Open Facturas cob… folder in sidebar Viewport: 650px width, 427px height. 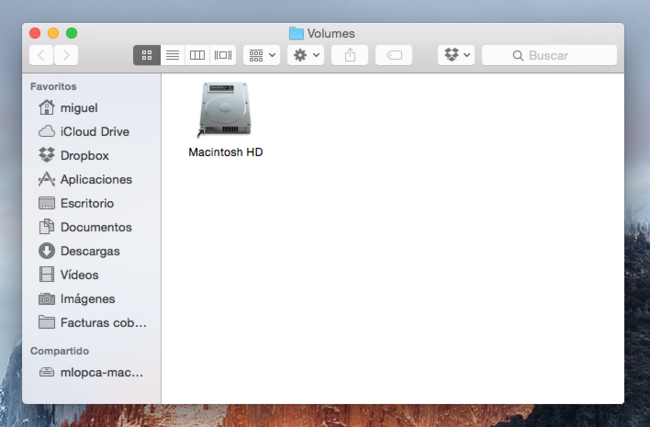point(91,323)
